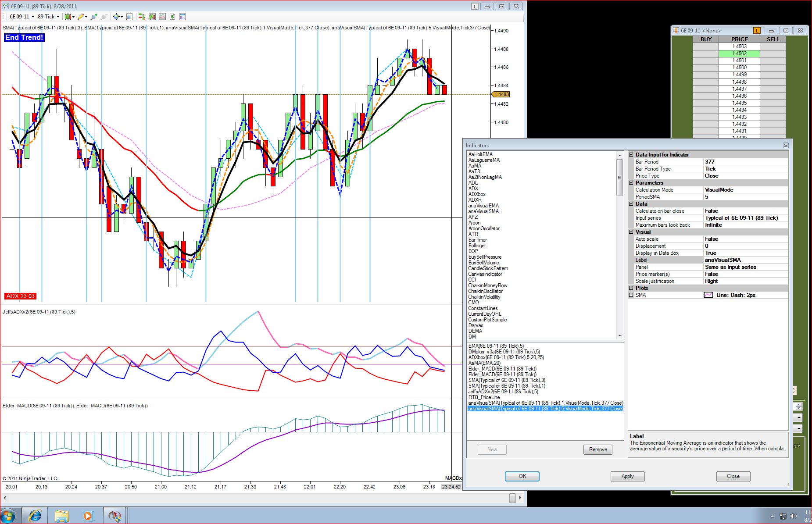This screenshot has width=812, height=524.
Task: Open the drawing tools pencil menu
Action: pyautogui.click(x=82, y=17)
